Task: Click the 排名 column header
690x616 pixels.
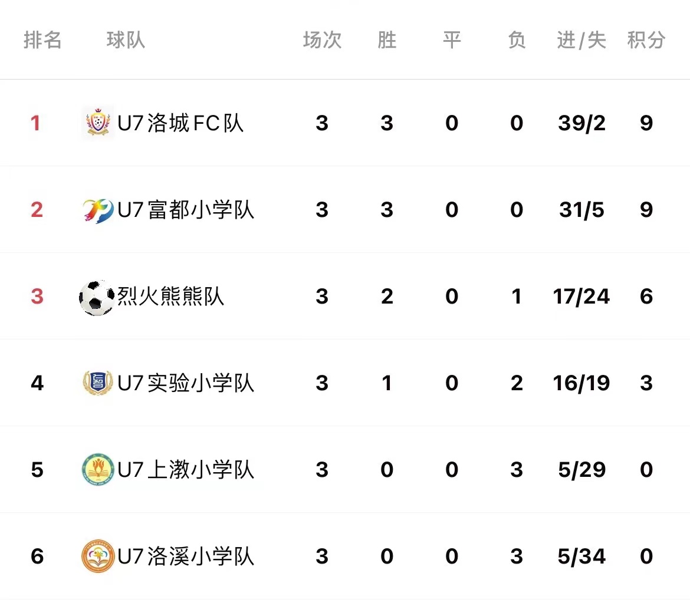Action: point(42,40)
